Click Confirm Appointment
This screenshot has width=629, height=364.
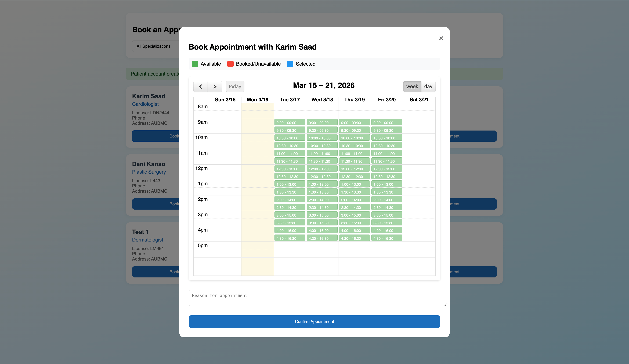pyautogui.click(x=314, y=322)
